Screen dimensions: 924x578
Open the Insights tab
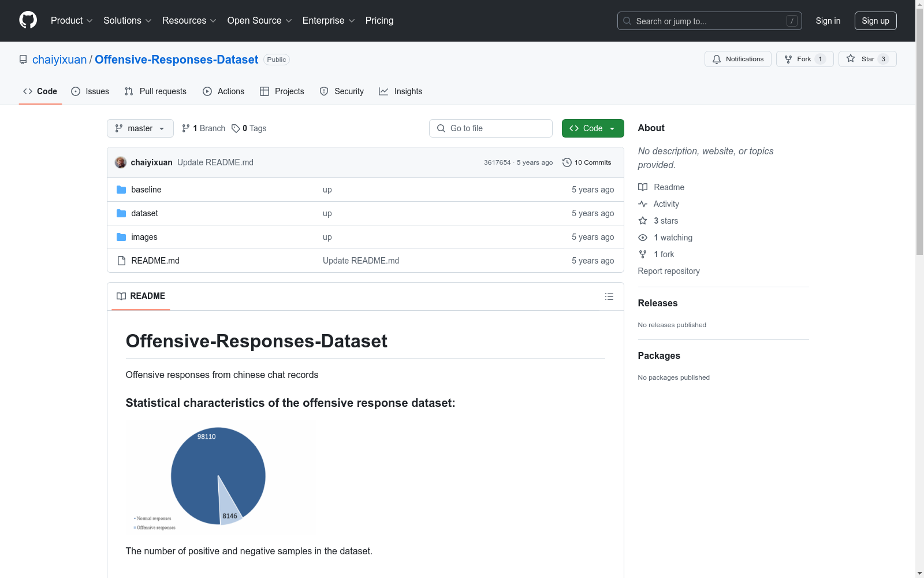(401, 91)
